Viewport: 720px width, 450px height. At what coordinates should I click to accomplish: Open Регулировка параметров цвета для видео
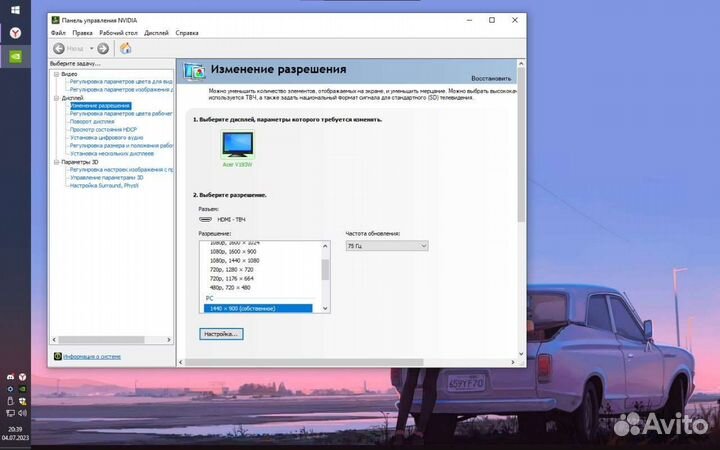point(121,82)
